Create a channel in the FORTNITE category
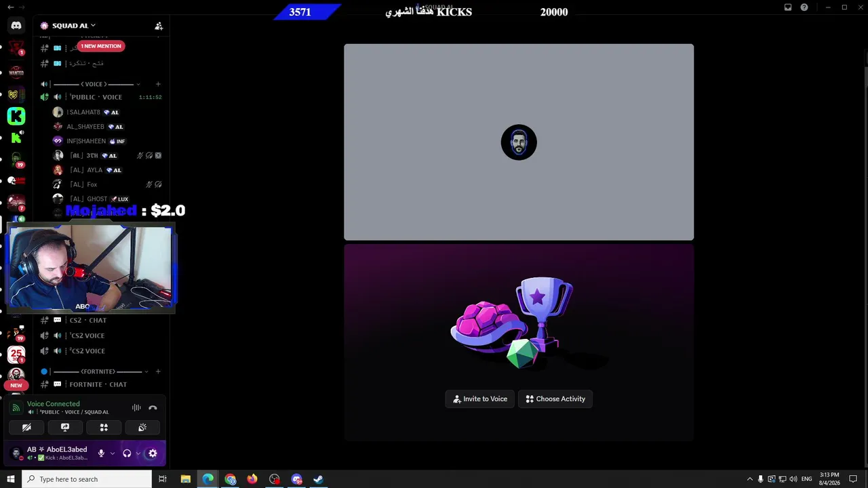868x488 pixels. point(158,371)
